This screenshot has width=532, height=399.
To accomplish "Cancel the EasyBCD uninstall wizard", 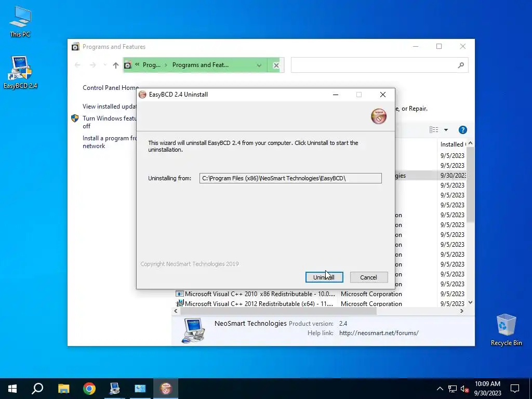I will (x=369, y=277).
